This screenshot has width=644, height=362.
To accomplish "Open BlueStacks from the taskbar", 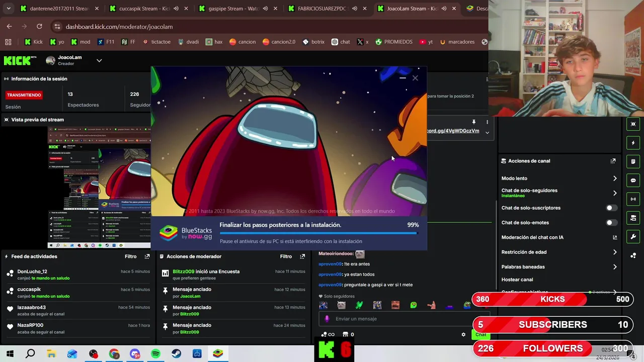I will pos(218,354).
